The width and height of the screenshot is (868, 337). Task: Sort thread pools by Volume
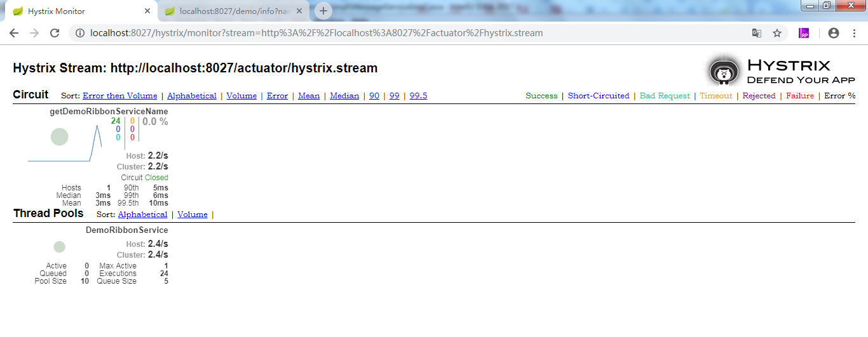click(193, 215)
